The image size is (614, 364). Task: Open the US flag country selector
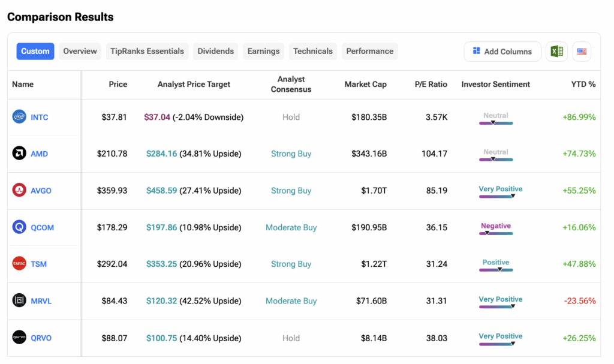[582, 52]
